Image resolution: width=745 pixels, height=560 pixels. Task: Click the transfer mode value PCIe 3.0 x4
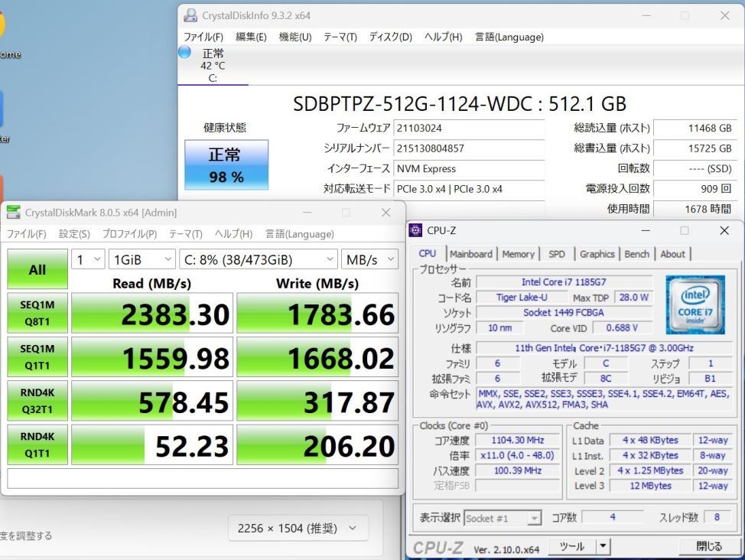tap(469, 189)
